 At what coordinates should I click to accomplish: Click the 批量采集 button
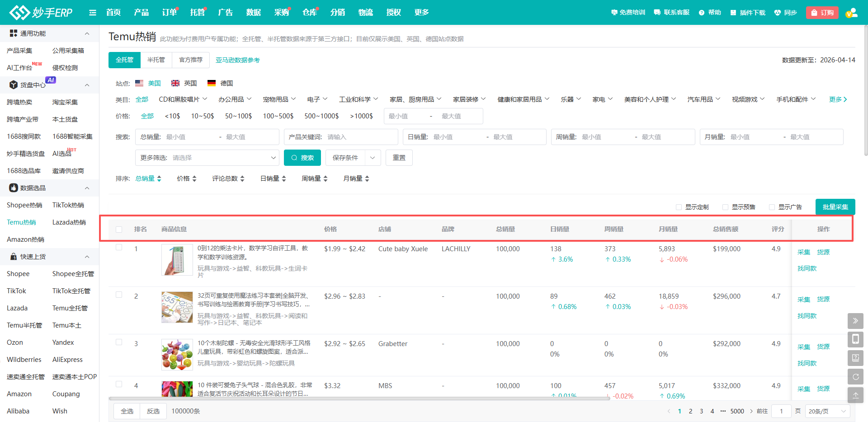[x=835, y=207]
